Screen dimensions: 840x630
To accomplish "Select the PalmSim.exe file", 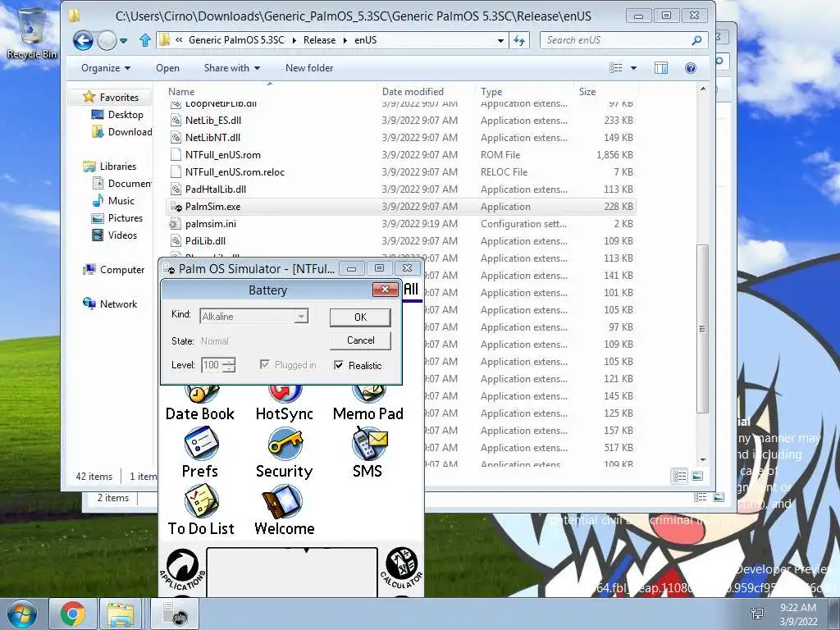I will coord(401,206).
